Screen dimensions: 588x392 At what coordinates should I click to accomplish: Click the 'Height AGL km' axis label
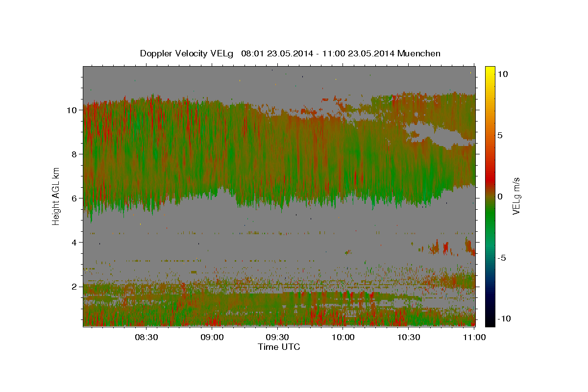(x=56, y=196)
